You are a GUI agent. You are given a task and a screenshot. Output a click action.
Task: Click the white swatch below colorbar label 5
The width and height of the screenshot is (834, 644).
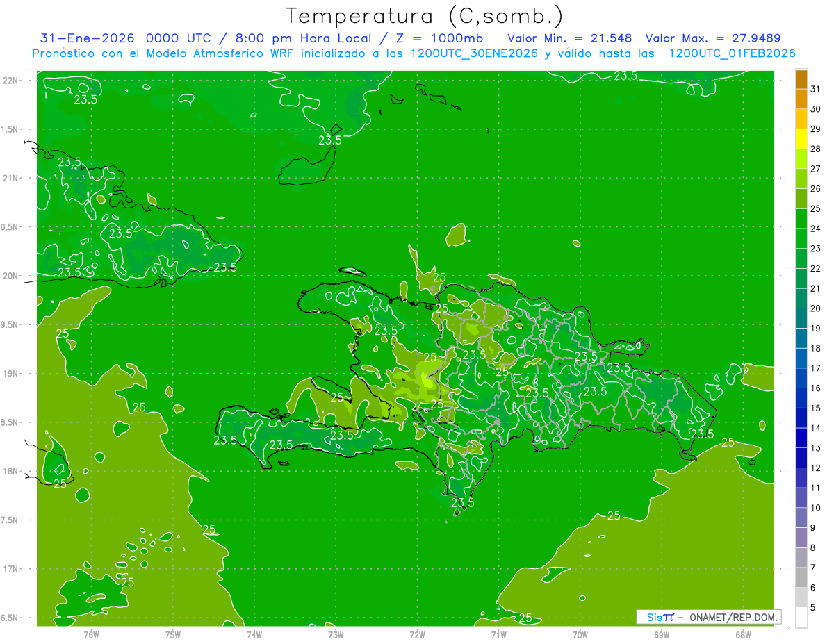point(801,618)
